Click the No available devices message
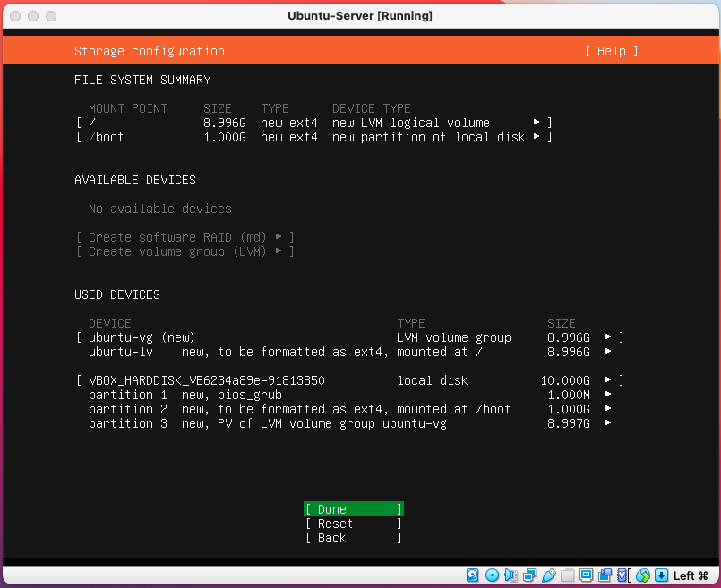The image size is (721, 588). pos(160,209)
